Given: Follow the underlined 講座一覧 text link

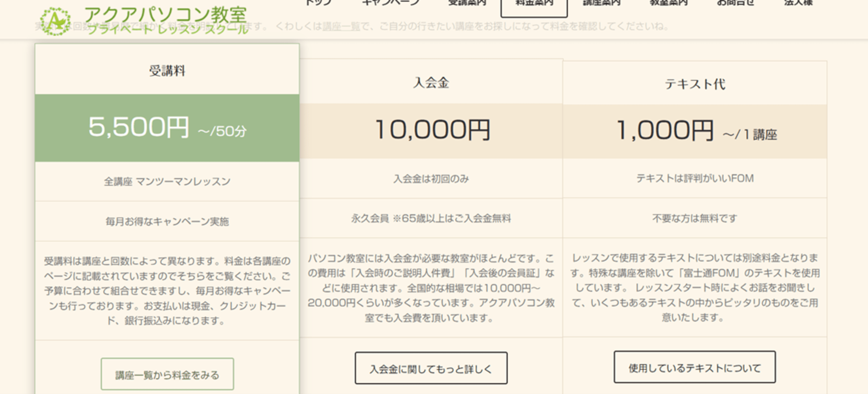Looking at the screenshot, I should point(341,26).
